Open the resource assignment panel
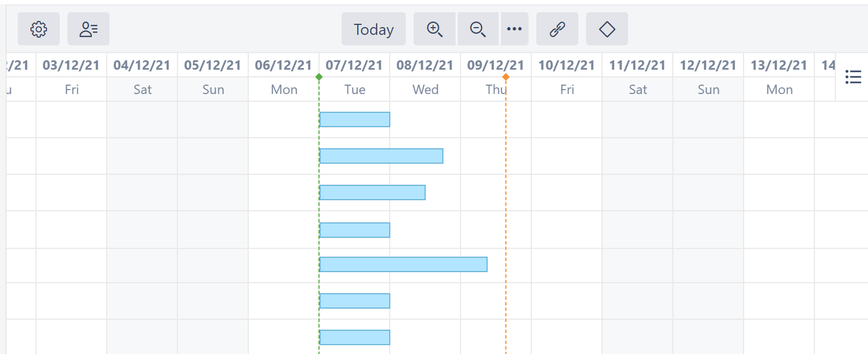Viewport: 868px width, 354px height. (88, 29)
